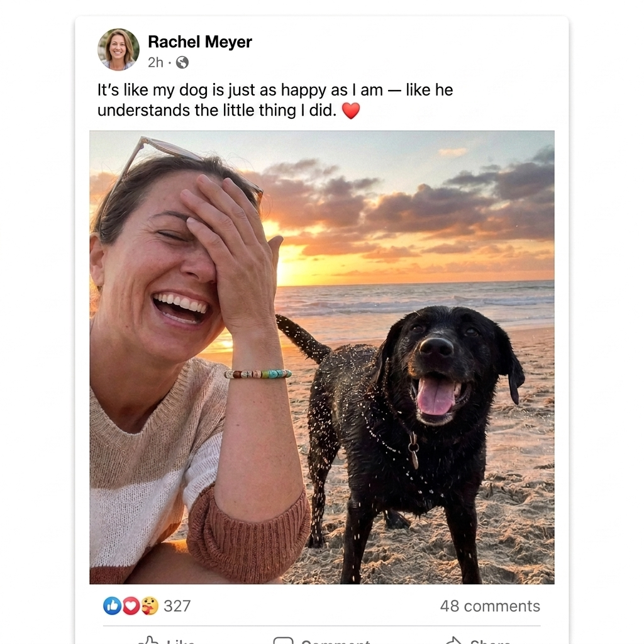Click the Comment speech bubble button
This screenshot has width=644, height=644.
[x=322, y=640]
